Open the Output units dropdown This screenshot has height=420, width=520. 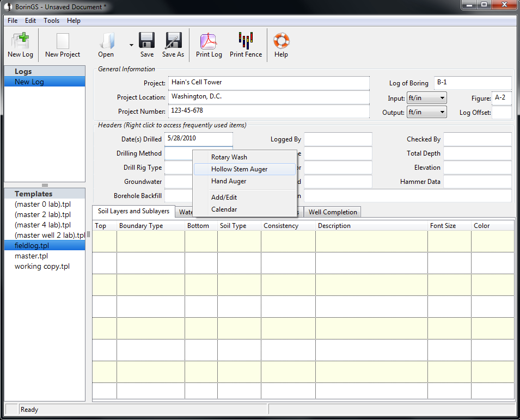pyautogui.click(x=426, y=112)
